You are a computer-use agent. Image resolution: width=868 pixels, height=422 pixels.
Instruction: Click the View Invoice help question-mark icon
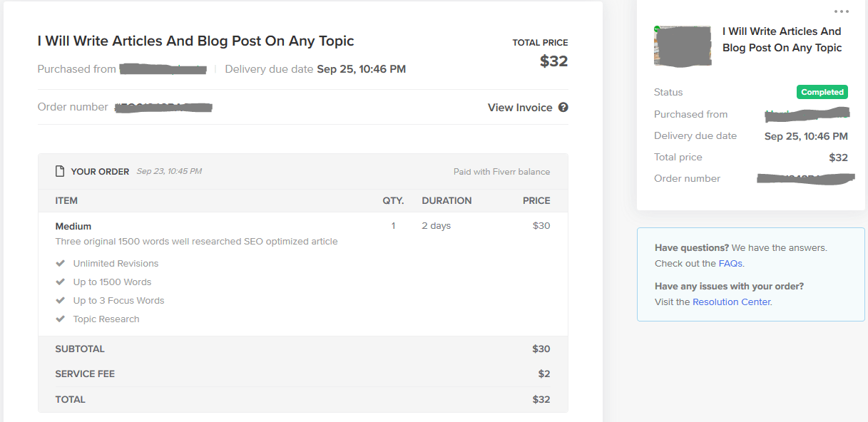coord(563,108)
